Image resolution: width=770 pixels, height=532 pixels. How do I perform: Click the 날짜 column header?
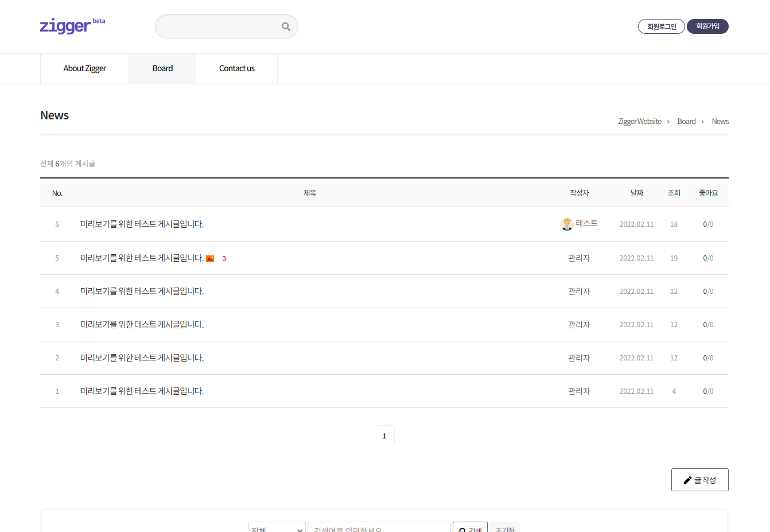[637, 193]
